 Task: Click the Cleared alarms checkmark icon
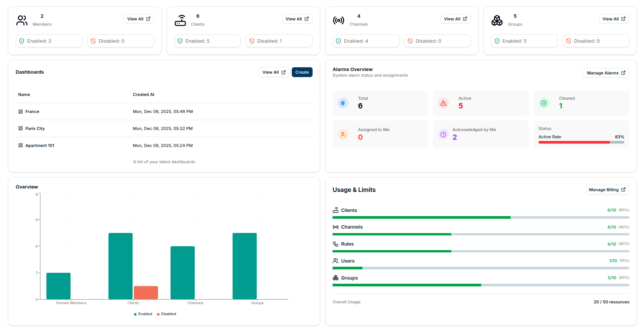[543, 103]
